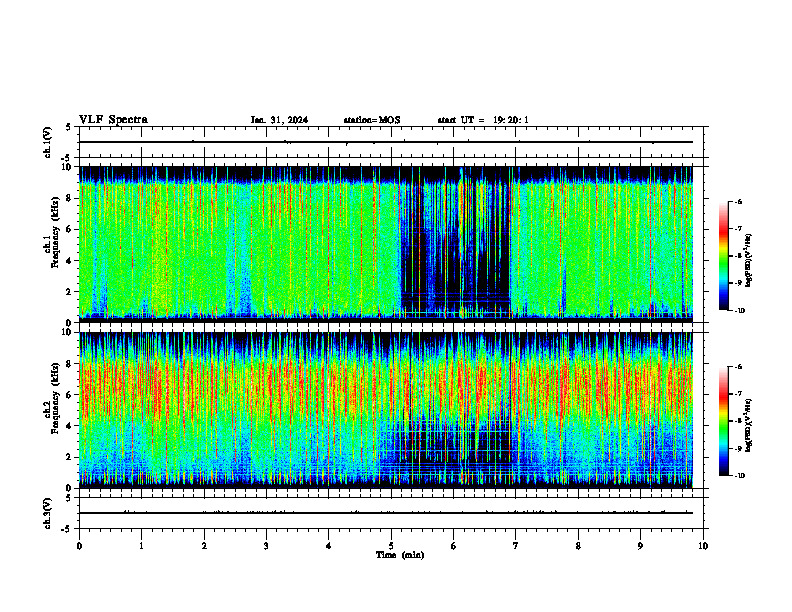Click the ch.1 spectrogram dark dropout region

(456, 252)
